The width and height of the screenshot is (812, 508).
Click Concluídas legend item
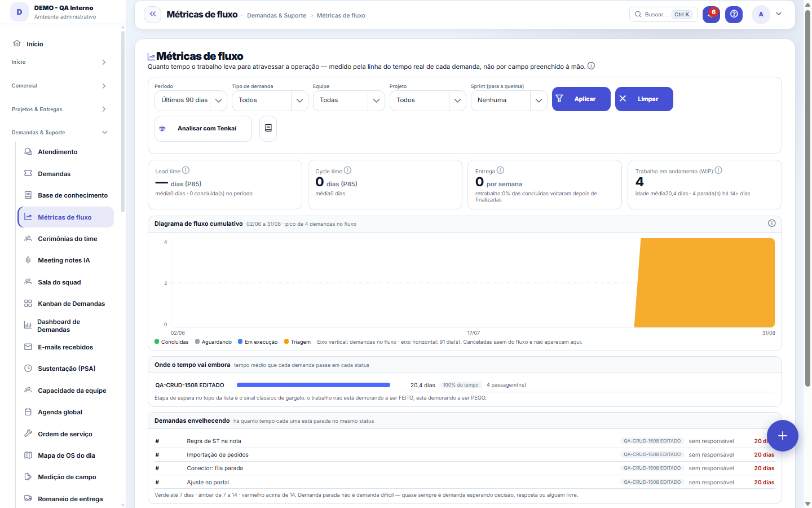coord(171,342)
